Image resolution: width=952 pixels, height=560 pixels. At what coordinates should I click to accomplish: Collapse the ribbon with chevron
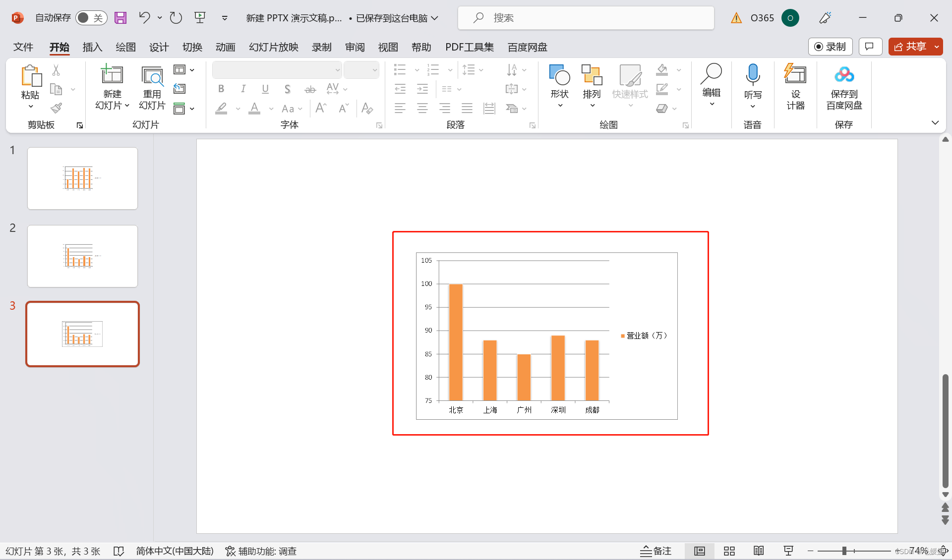(935, 123)
